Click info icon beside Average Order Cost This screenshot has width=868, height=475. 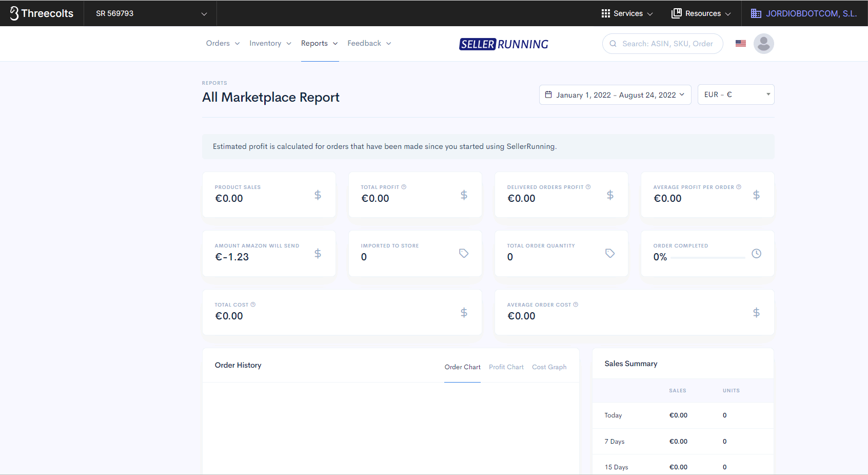pyautogui.click(x=576, y=305)
